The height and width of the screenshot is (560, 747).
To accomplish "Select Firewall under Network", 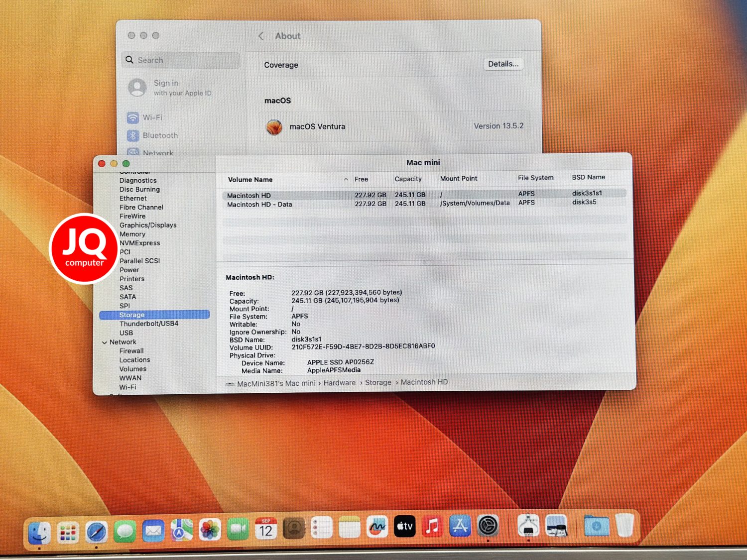I will point(131,351).
